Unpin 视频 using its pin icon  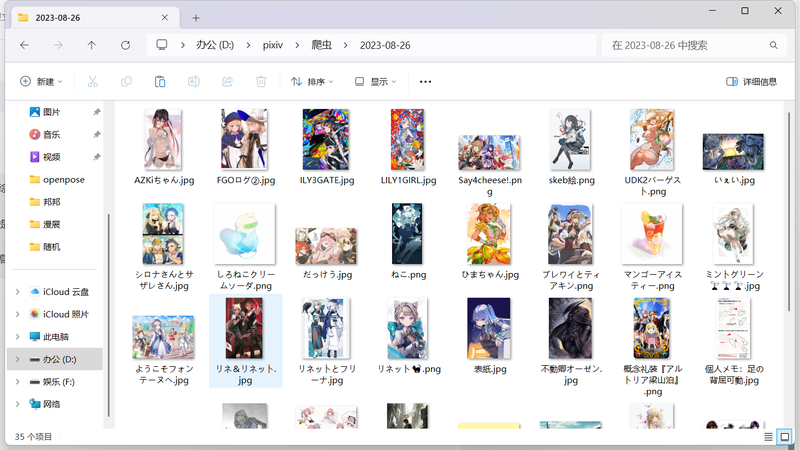96,157
